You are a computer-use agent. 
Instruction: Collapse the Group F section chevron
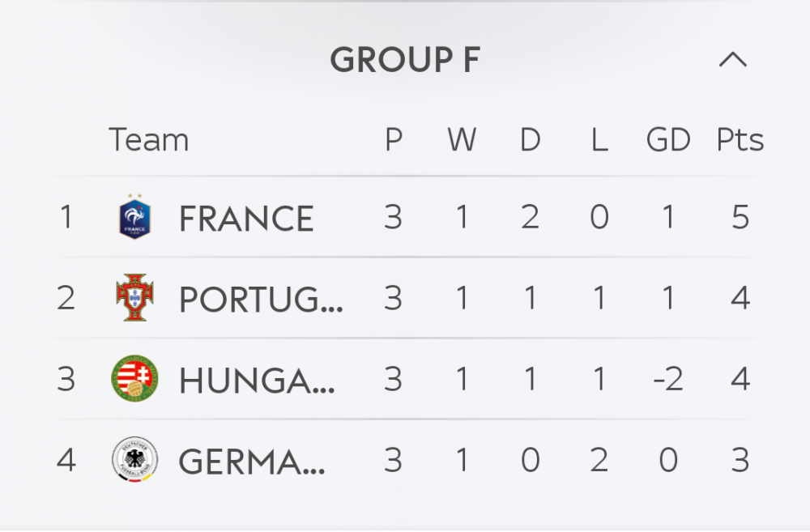732,60
